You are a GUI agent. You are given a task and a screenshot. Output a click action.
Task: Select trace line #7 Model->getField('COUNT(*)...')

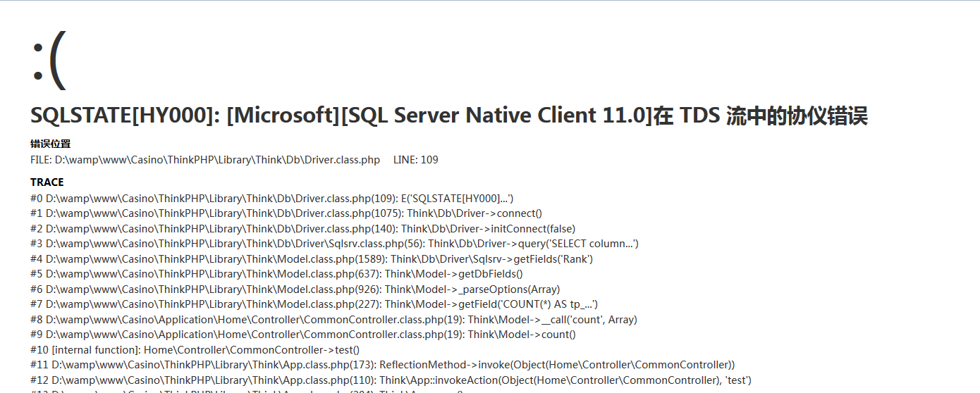[x=314, y=304]
